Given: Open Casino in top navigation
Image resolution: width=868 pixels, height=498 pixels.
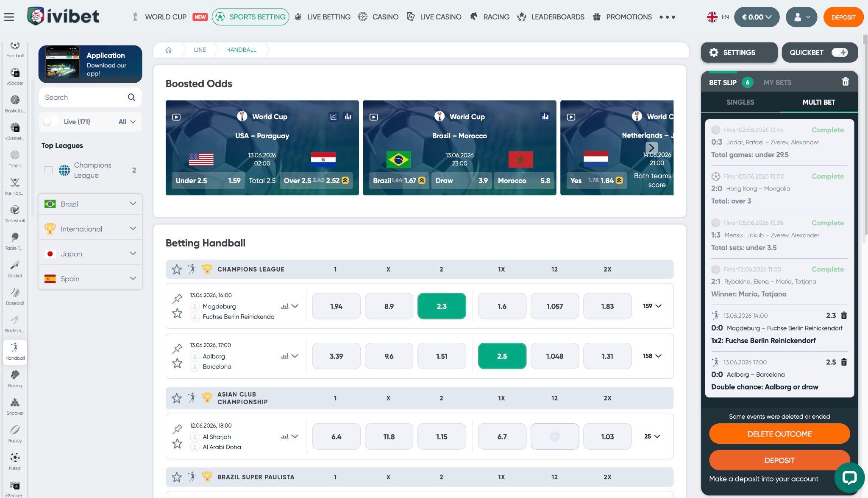Looking at the screenshot, I should coord(378,17).
